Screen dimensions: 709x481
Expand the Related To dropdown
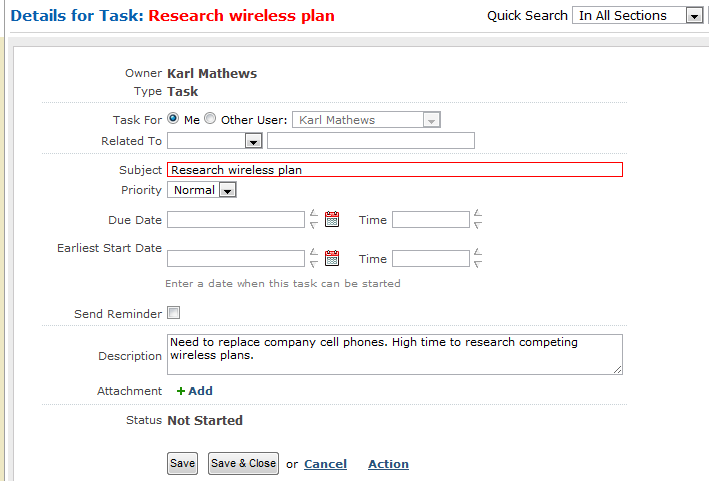pyautogui.click(x=215, y=141)
